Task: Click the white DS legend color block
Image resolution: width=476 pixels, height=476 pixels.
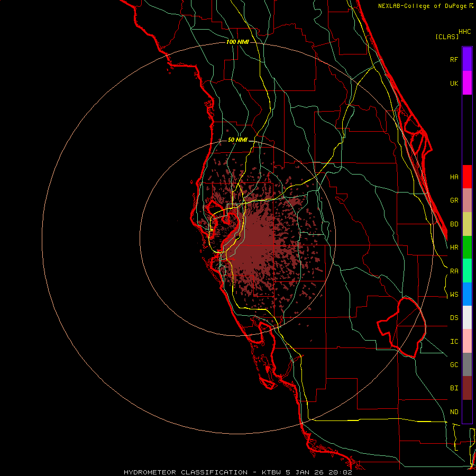Action: pos(467,317)
